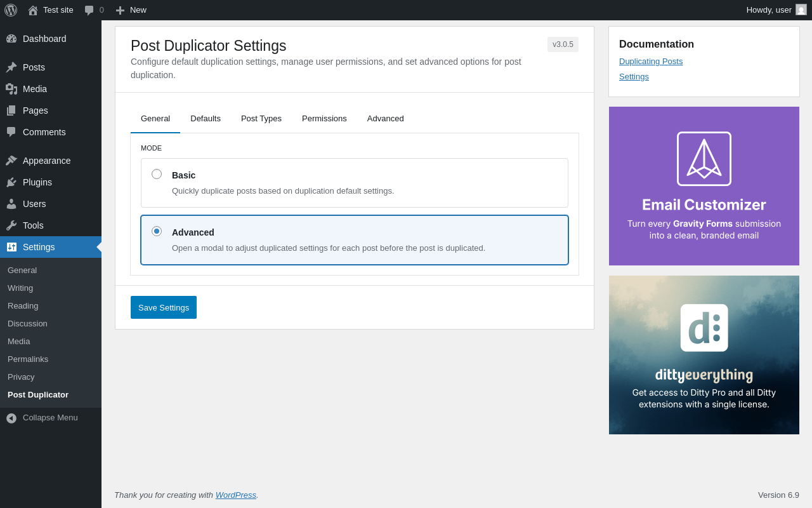
Task: Open the Howdy, user account menu
Action: click(776, 10)
